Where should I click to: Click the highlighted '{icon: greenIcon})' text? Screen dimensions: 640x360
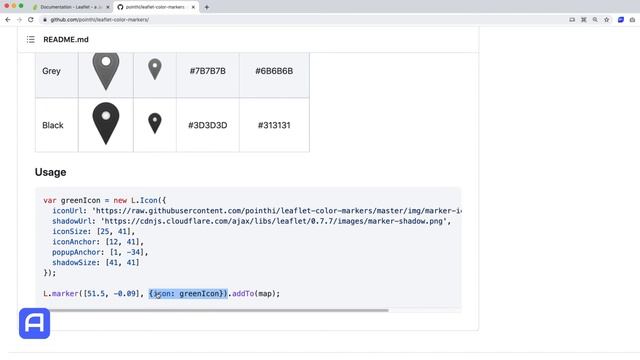pos(188,293)
